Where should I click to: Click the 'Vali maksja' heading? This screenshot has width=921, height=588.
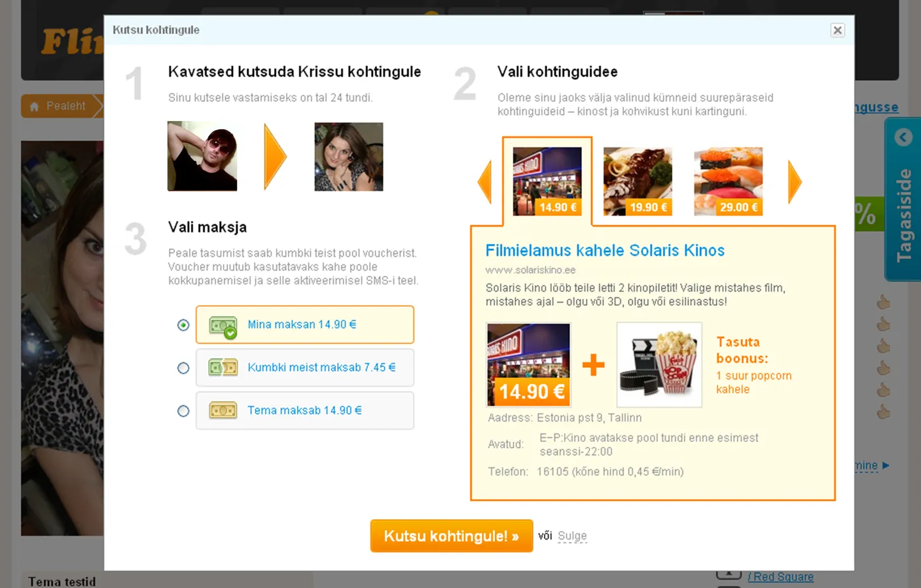click(x=207, y=227)
